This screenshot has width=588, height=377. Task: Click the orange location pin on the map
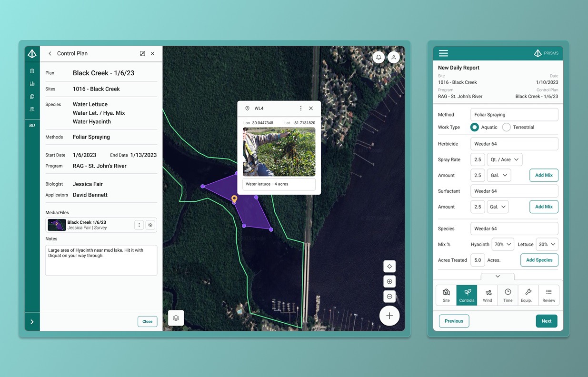click(x=234, y=199)
